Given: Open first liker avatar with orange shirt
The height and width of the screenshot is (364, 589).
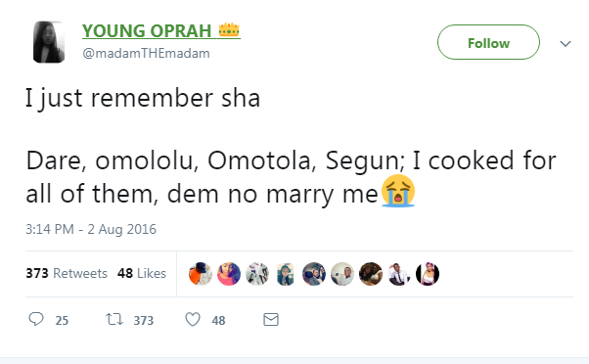Looking at the screenshot, I should [201, 274].
